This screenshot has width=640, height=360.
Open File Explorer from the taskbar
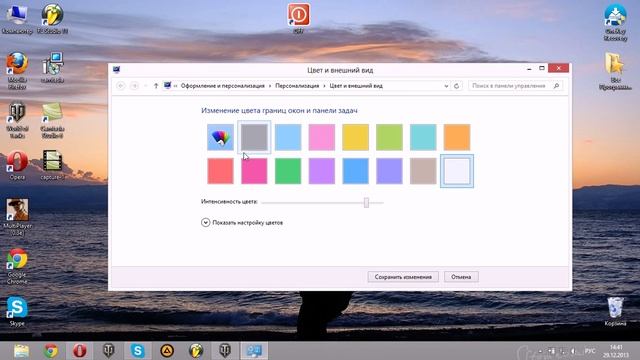21,351
